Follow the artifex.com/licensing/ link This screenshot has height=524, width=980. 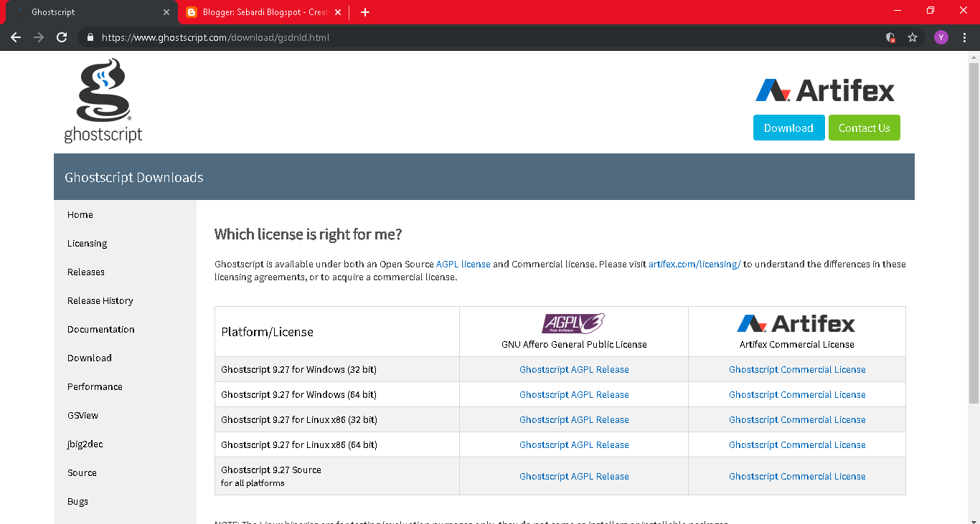click(694, 264)
